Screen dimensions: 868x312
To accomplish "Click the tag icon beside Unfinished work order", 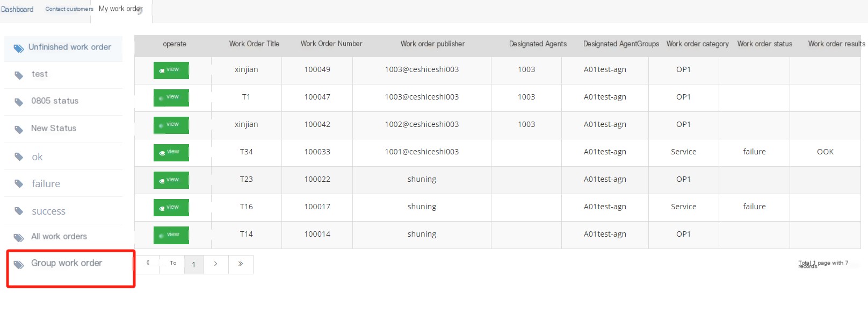I will 19,48.
